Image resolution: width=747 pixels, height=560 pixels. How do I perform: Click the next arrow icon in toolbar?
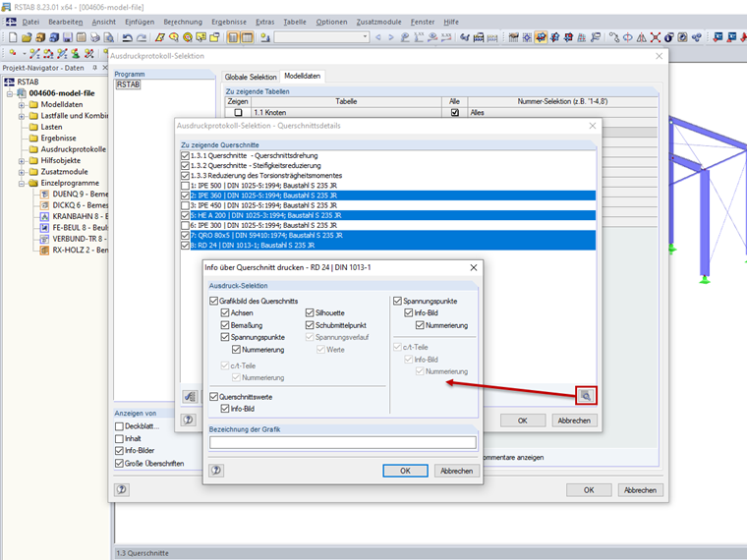[391, 37]
